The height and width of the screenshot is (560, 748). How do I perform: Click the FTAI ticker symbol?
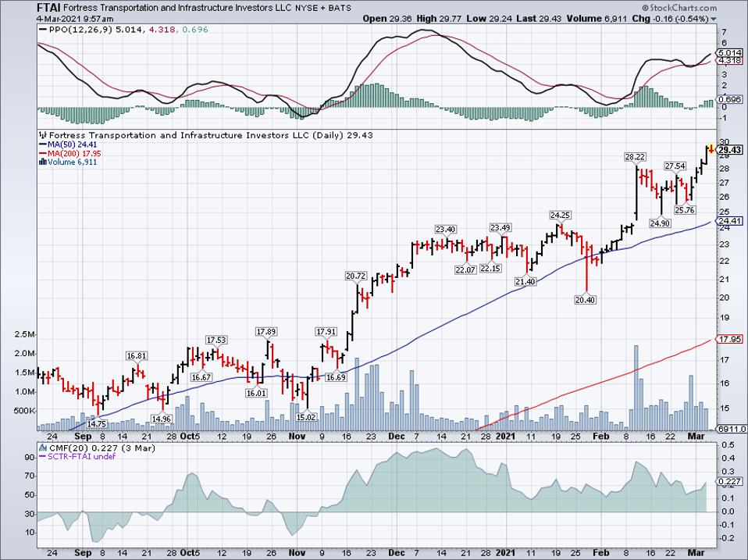48,8
